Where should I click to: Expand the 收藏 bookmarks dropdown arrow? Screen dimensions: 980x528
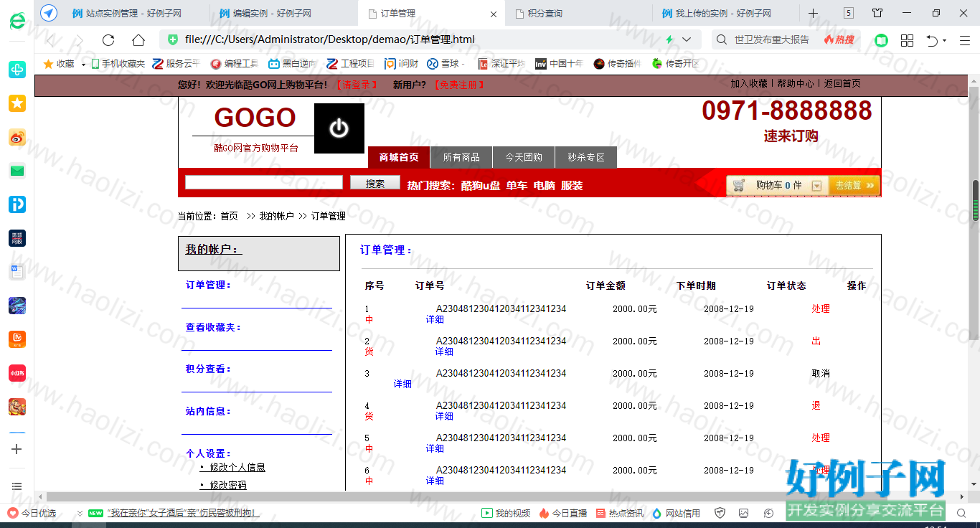pyautogui.click(x=83, y=64)
